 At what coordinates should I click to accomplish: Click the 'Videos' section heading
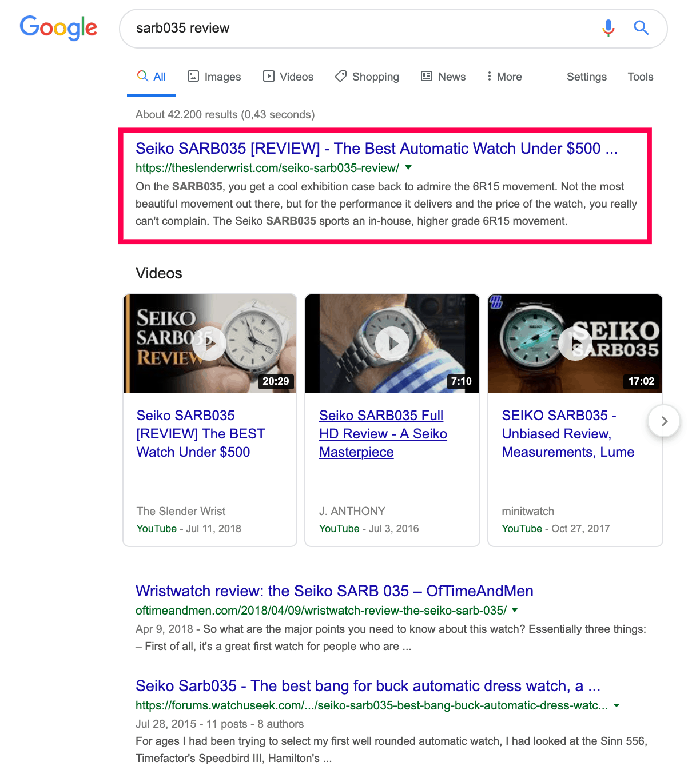click(159, 273)
